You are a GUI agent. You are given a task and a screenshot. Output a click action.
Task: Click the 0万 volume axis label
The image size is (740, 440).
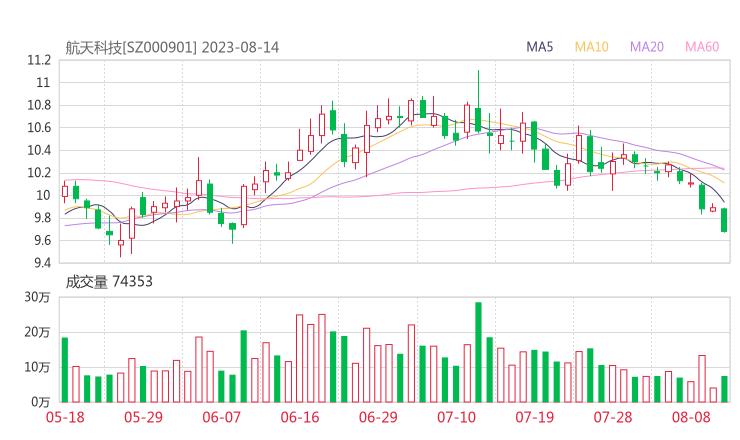point(41,402)
